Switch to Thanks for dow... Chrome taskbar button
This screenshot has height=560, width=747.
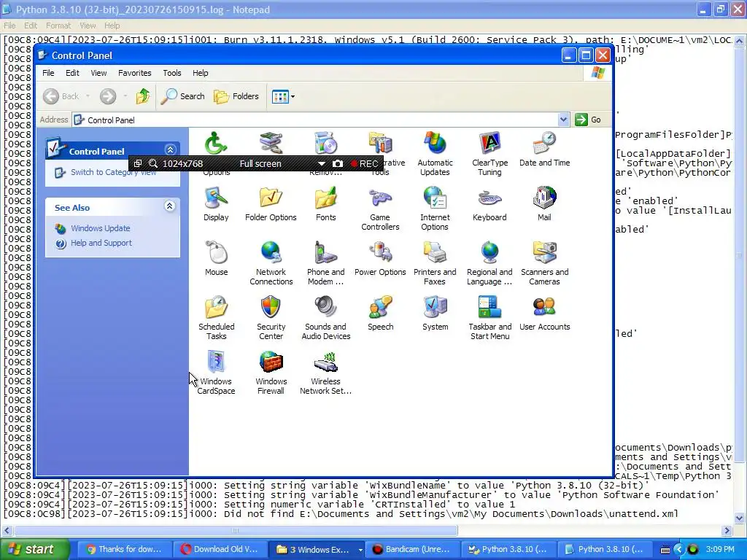coord(123,550)
